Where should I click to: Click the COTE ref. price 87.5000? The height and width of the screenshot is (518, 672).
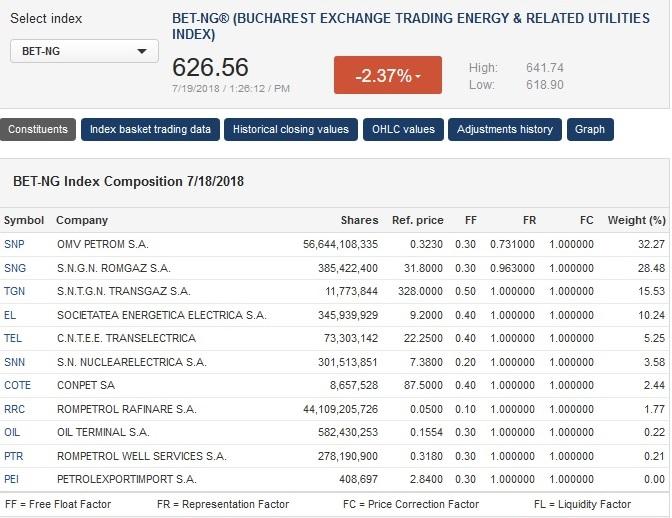(423, 385)
